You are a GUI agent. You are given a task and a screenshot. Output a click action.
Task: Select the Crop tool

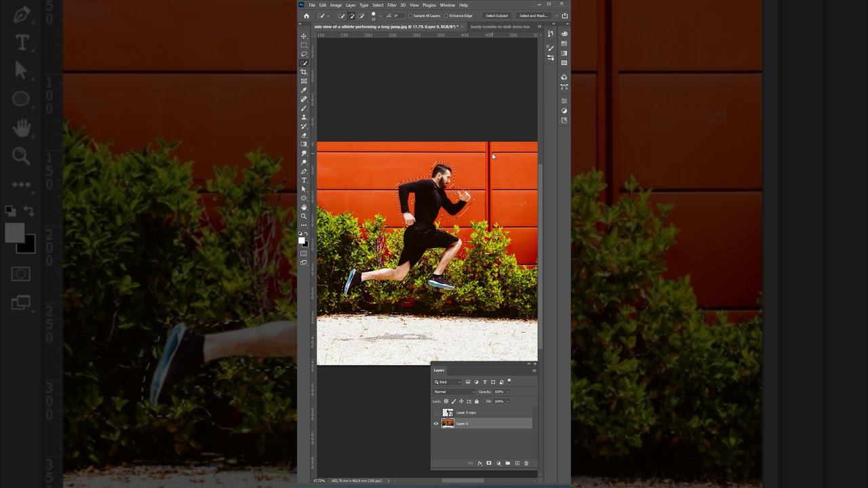pos(304,72)
